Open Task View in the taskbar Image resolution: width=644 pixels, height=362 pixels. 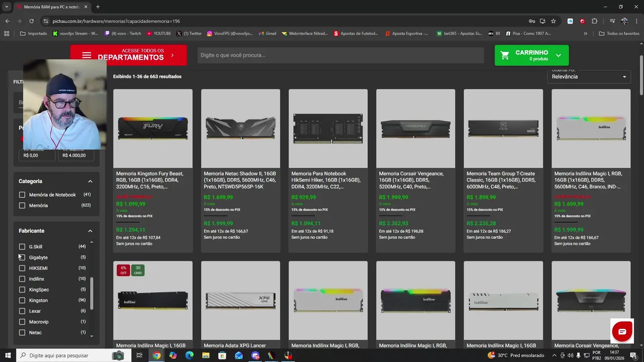[x=139, y=355]
